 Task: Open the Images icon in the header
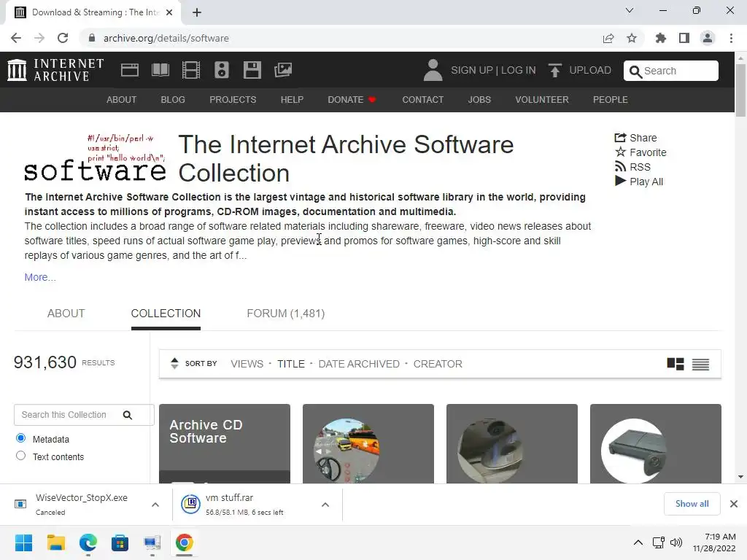pos(283,70)
